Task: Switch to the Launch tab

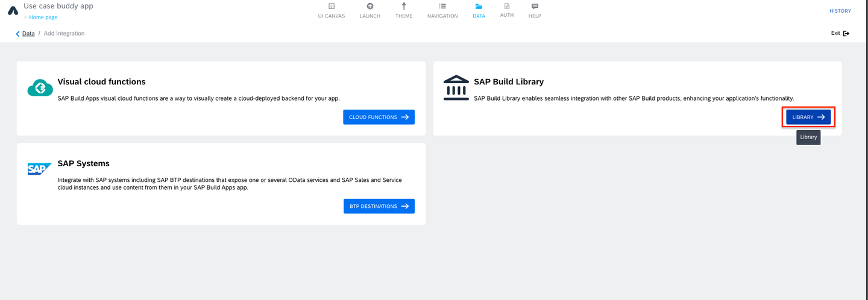Action: 370,11
